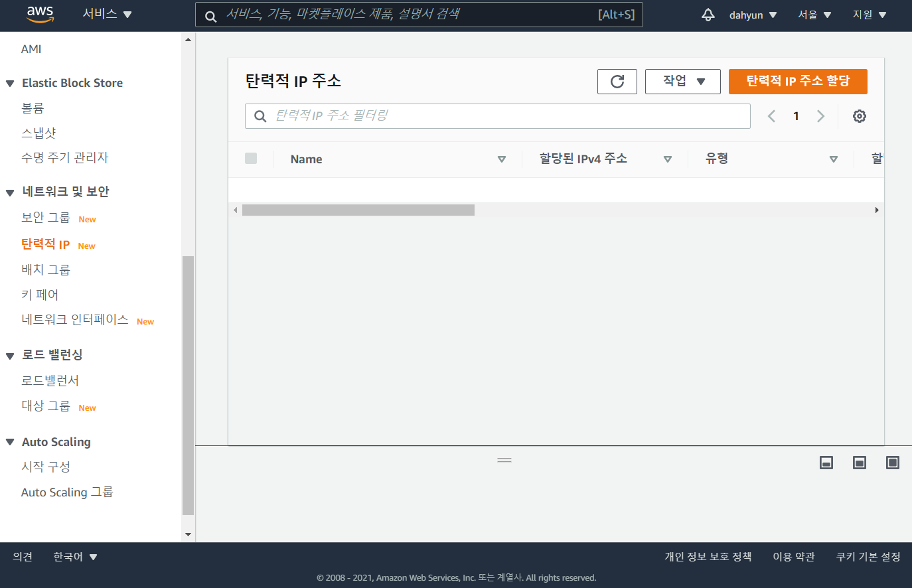The image size is (912, 588).
Task: Toggle the select-all checkbox in table header
Action: pos(251,158)
